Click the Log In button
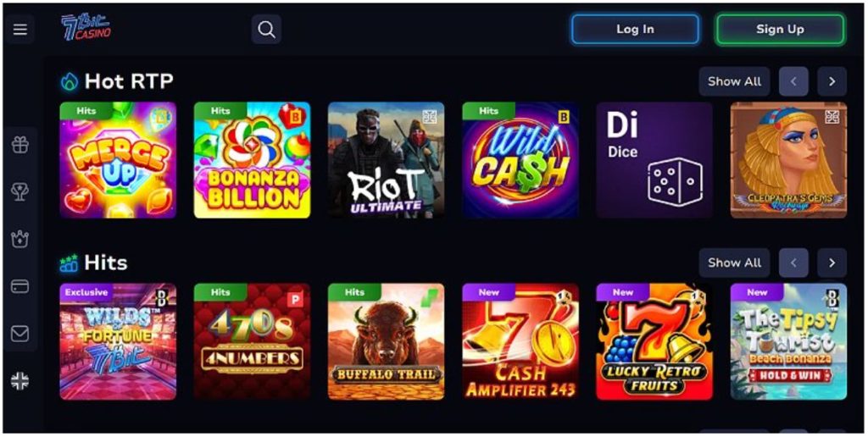This screenshot has height=437, width=868. [x=636, y=30]
